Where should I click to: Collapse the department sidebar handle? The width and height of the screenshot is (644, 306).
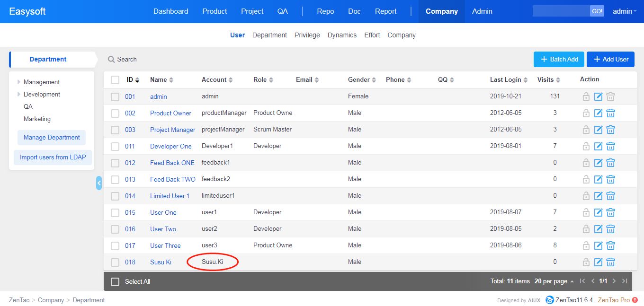pyautogui.click(x=98, y=183)
